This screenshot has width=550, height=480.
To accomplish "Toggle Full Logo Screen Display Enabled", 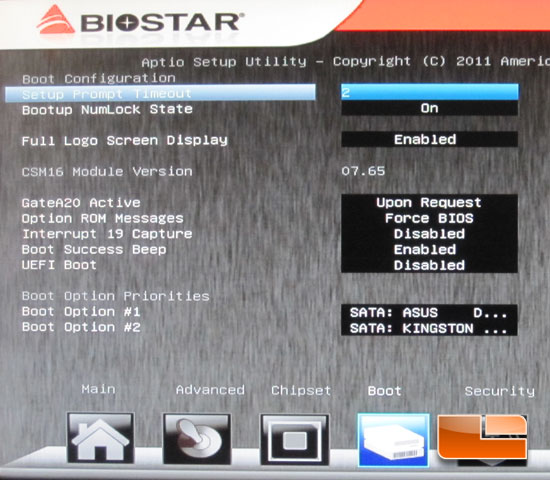I will click(x=429, y=139).
